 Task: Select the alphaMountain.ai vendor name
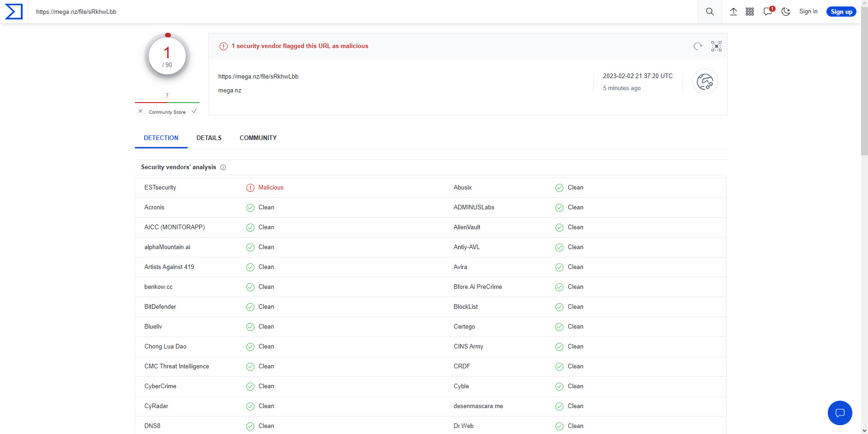(167, 247)
